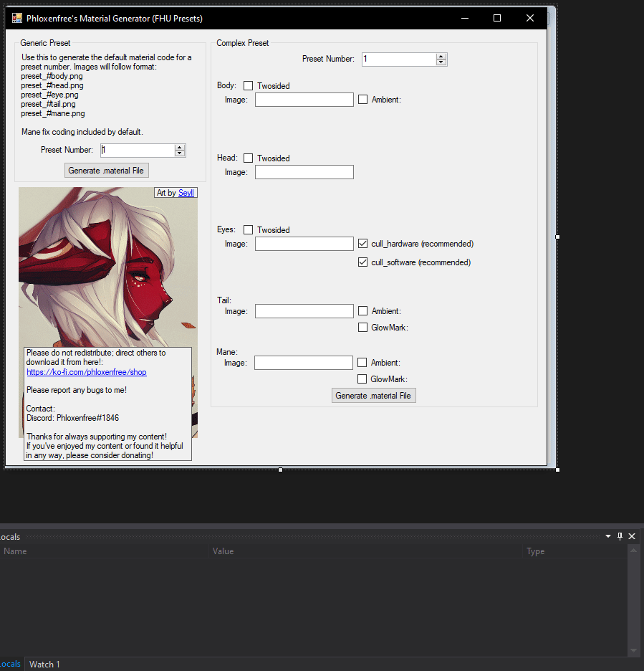644x671 pixels.
Task: Click inside the Body Image text field
Action: pos(304,99)
